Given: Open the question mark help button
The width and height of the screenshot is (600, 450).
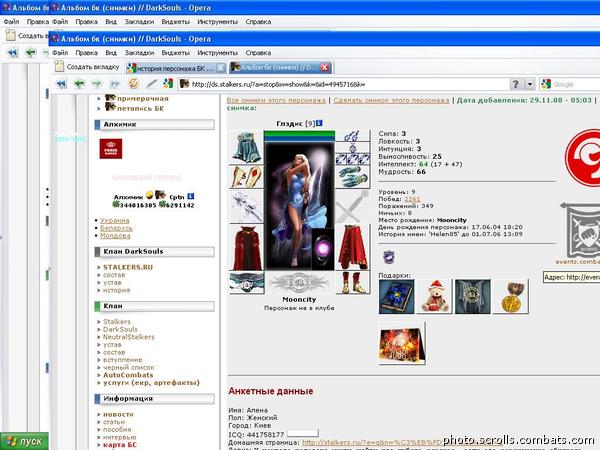Looking at the screenshot, I should pyautogui.click(x=515, y=84).
